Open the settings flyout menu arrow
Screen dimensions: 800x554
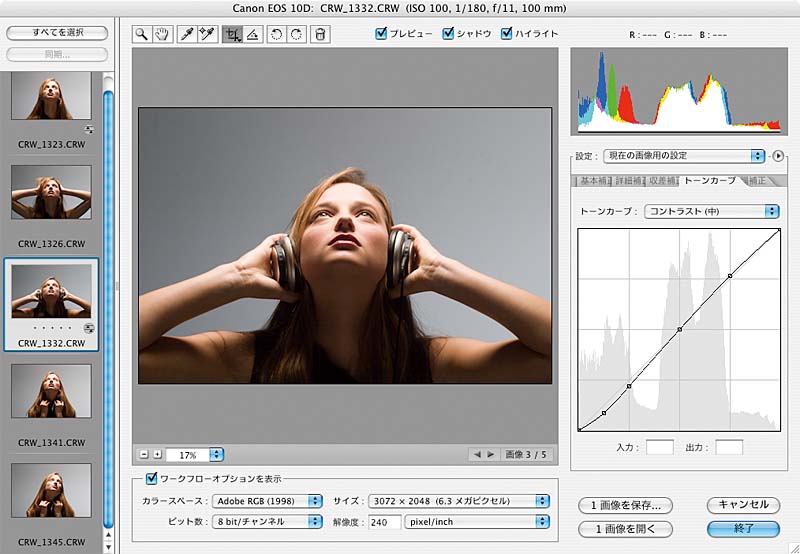pyautogui.click(x=778, y=156)
